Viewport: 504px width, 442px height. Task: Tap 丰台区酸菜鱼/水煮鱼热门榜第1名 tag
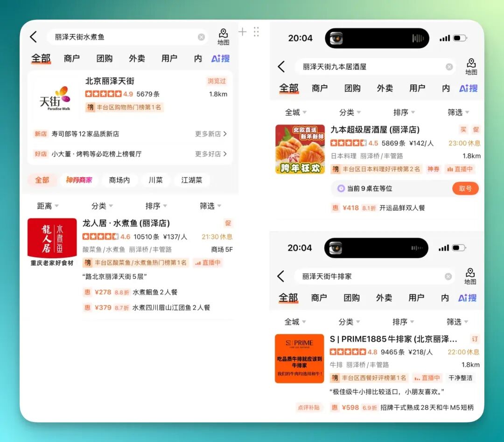pyautogui.click(x=136, y=263)
